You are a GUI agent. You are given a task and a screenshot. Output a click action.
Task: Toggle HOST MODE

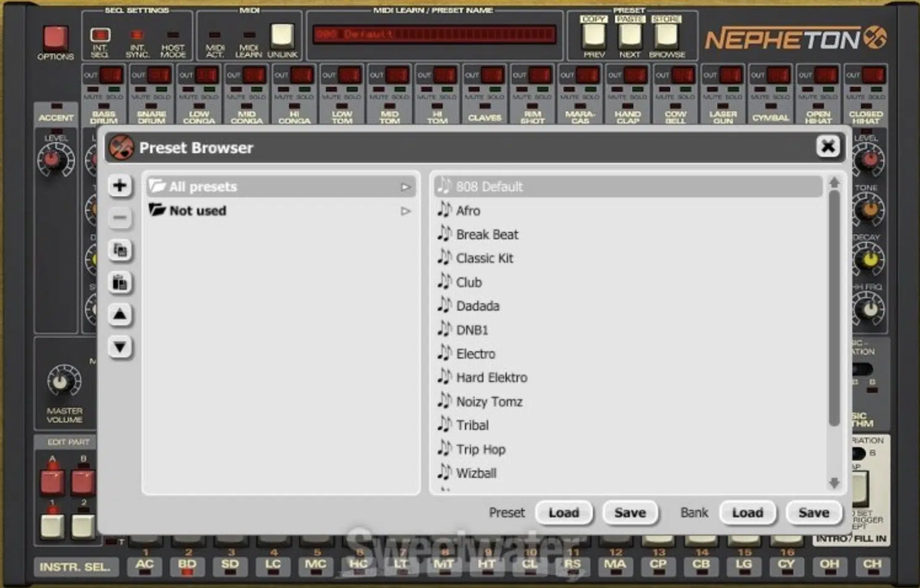point(173,35)
